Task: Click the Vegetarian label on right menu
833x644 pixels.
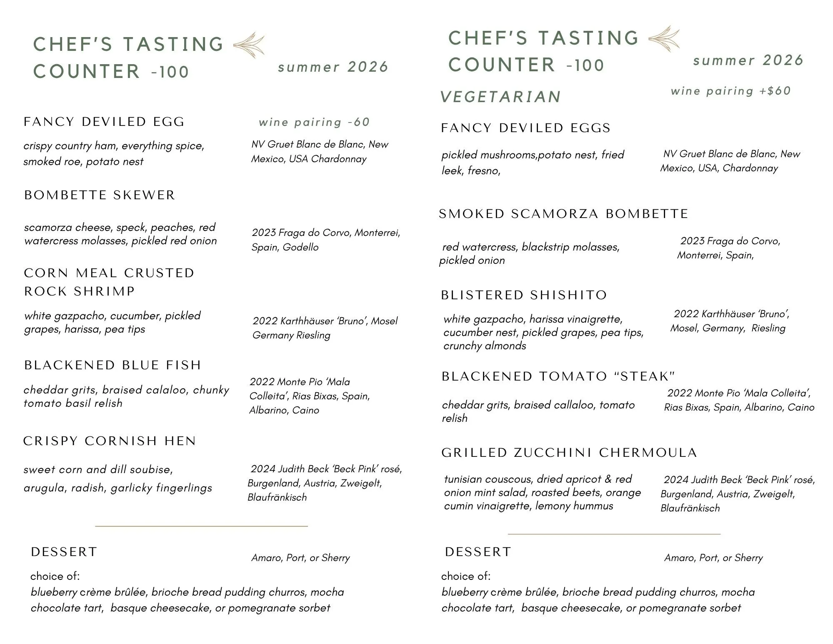Action: coord(501,97)
